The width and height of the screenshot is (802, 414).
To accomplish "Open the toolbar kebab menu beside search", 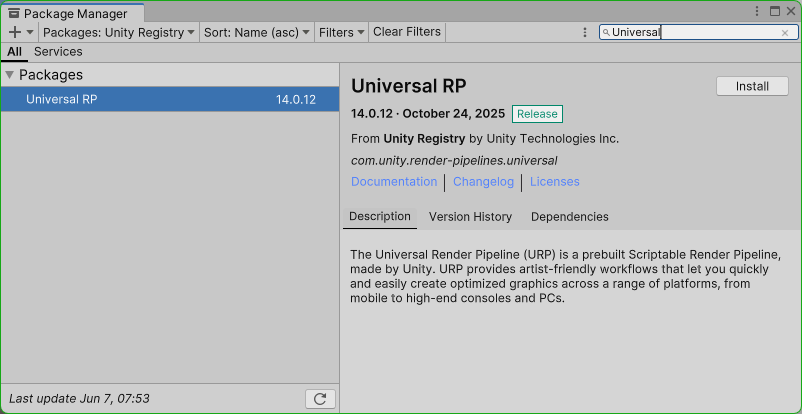I will 585,32.
